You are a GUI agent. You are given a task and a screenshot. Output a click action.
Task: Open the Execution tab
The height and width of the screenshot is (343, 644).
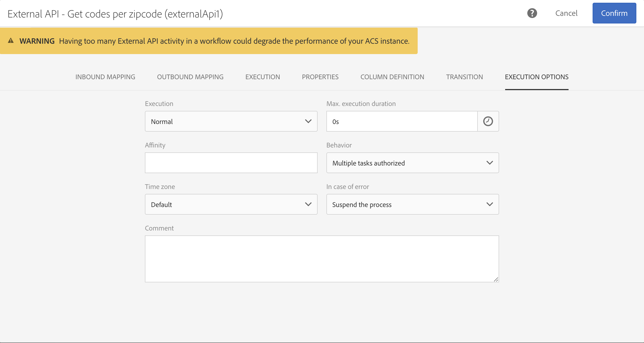coord(262,77)
